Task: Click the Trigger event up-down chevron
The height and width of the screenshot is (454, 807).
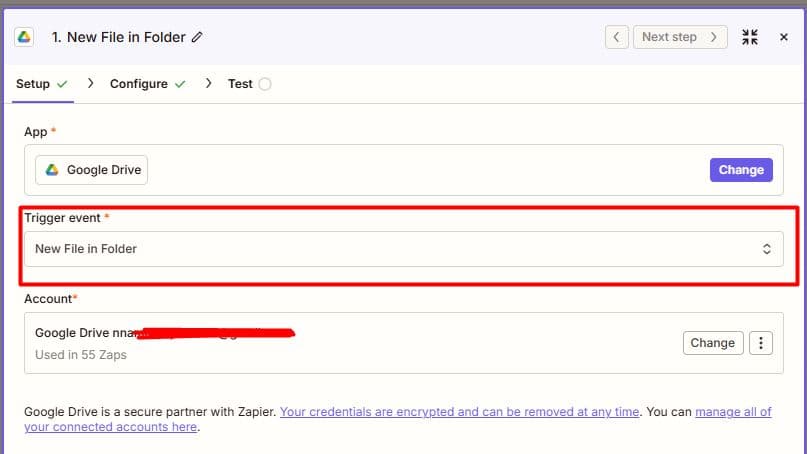Action: pos(766,249)
